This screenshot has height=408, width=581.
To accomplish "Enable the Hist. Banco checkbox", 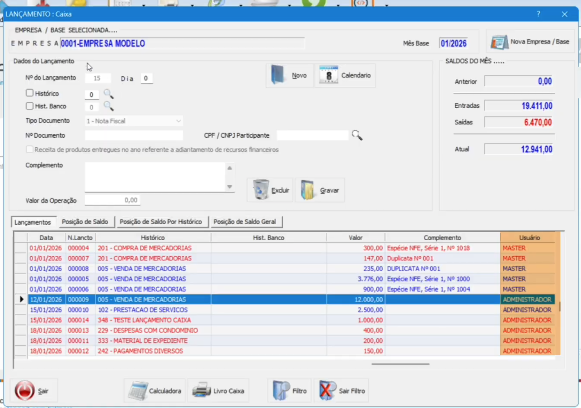I will tap(30, 106).
